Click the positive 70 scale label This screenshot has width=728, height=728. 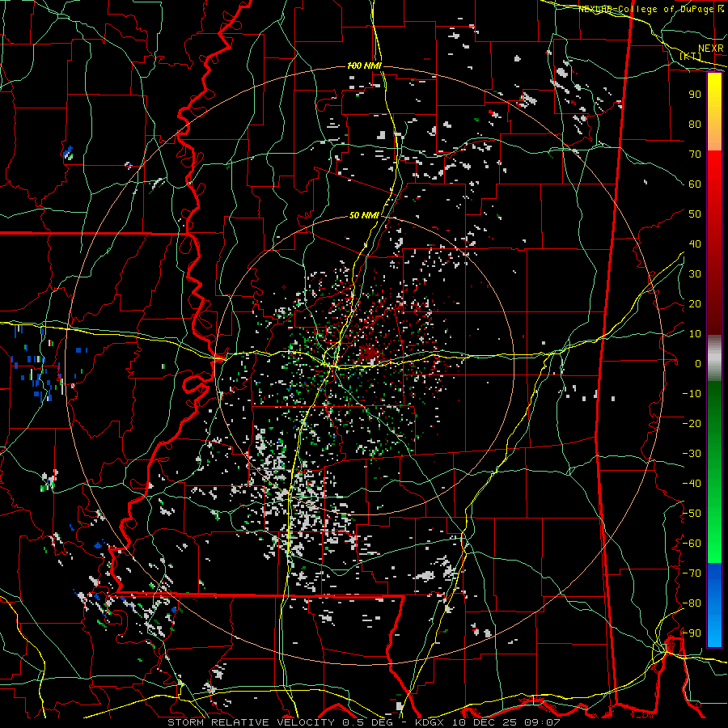click(695, 154)
